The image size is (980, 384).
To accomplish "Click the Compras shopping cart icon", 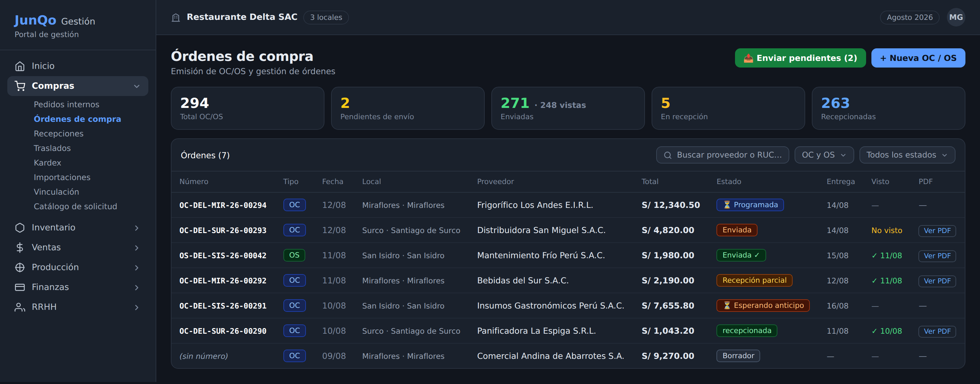I will click(20, 86).
